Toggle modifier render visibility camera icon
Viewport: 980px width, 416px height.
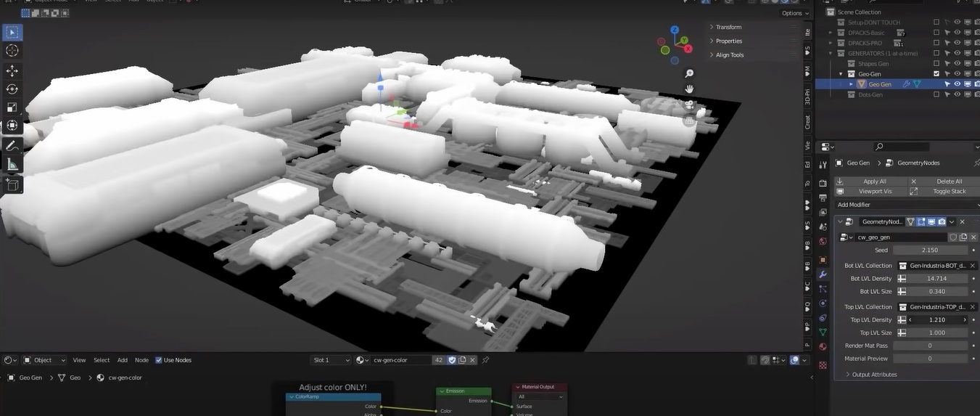tap(942, 221)
